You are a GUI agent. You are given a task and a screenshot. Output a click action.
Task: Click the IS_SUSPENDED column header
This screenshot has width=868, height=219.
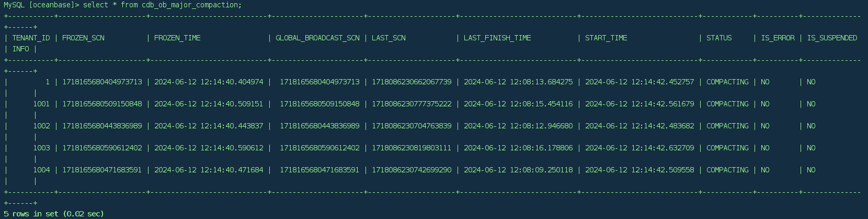[x=832, y=38]
